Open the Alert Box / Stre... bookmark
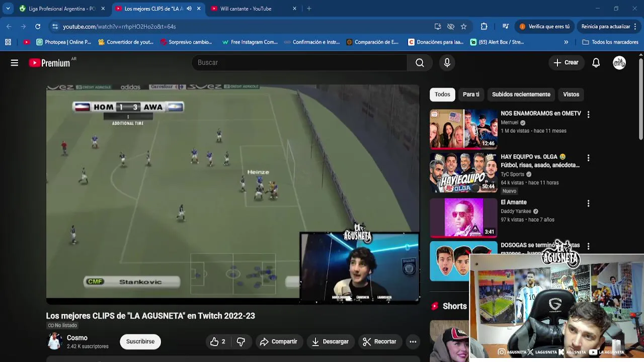The height and width of the screenshot is (362, 644). 497,42
